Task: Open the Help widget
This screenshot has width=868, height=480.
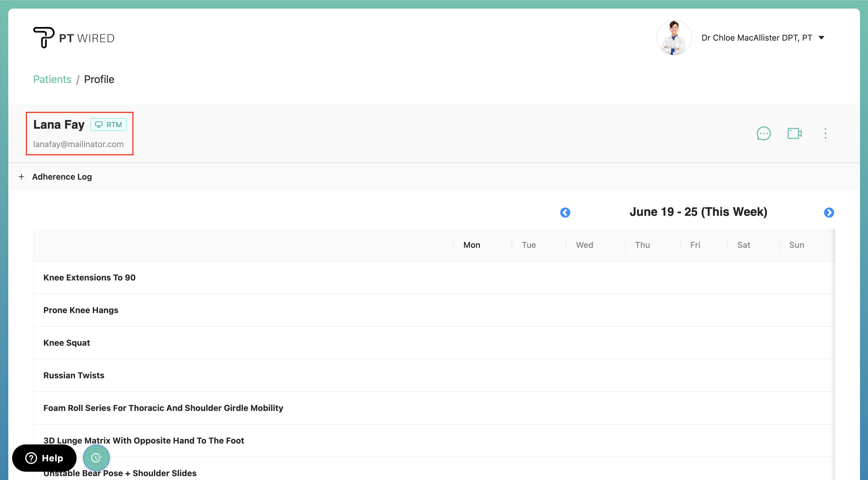Action: coord(44,458)
